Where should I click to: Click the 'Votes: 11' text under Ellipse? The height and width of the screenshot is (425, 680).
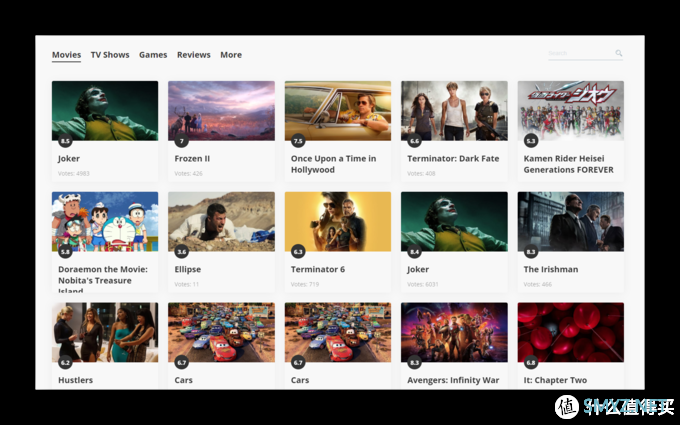point(186,284)
